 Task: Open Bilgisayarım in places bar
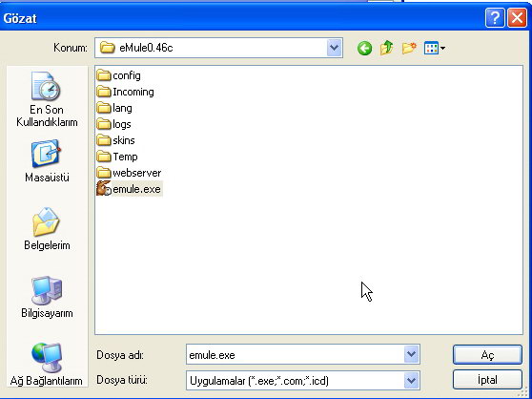point(47,297)
